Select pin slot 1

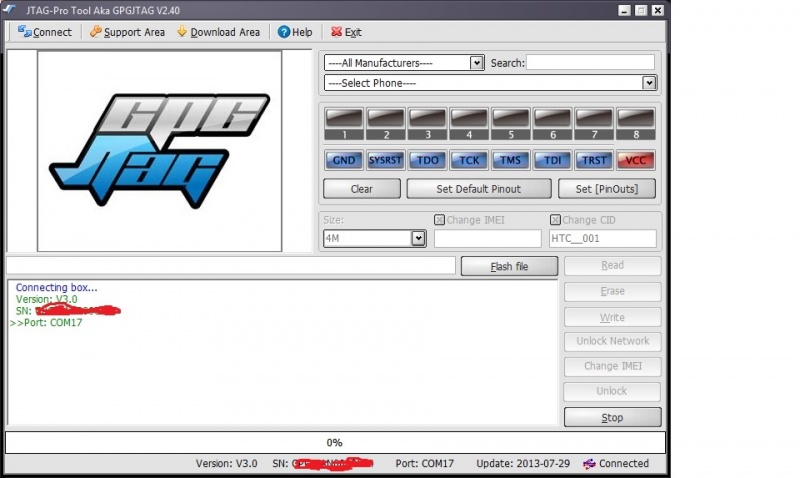[x=344, y=124]
